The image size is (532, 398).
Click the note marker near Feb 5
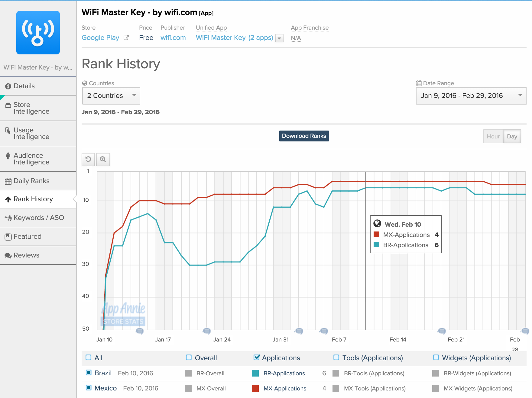324,331
